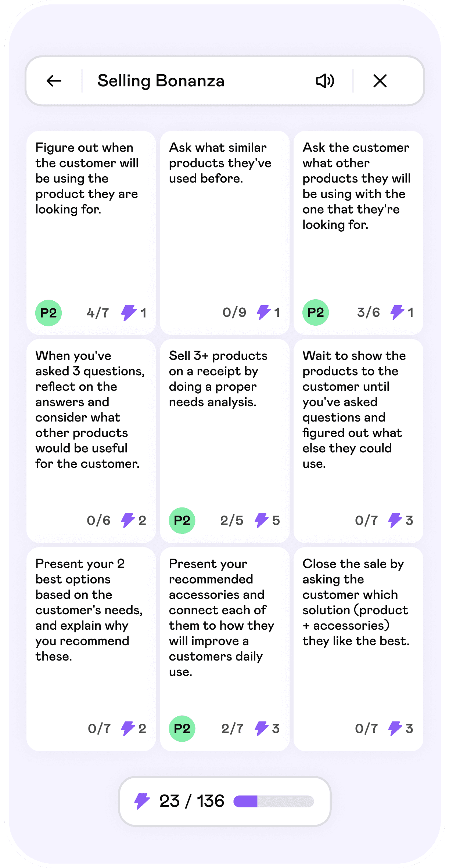The image size is (449, 868).
Task: Click the back arrow icon
Action: [x=54, y=81]
